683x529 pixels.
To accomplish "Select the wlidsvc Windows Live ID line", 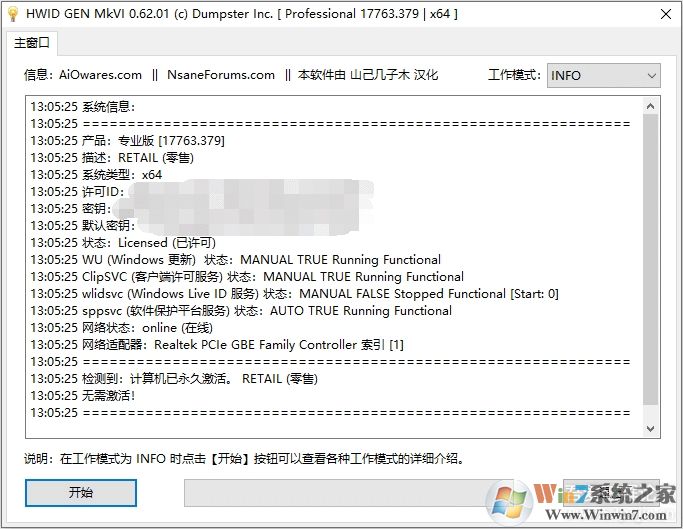I will [294, 294].
